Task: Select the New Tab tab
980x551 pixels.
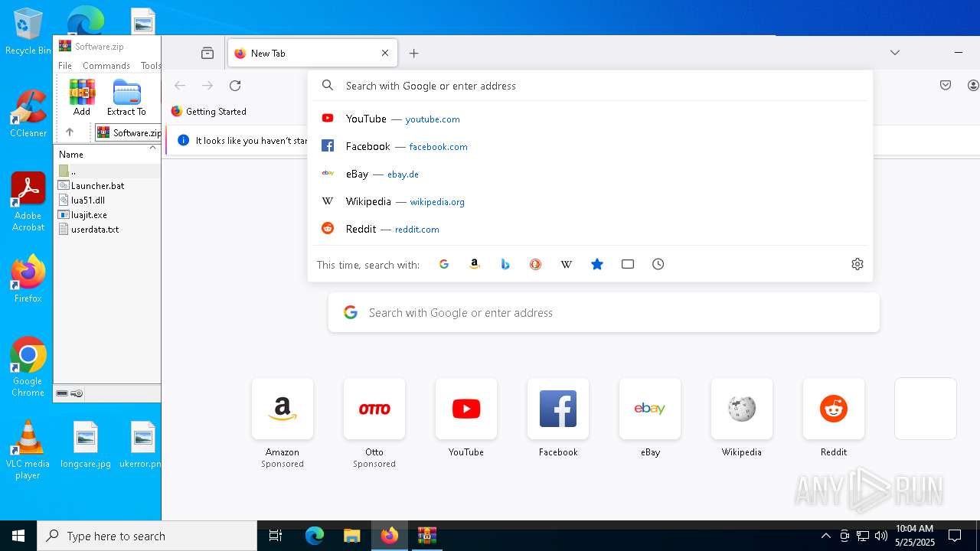Action: 312,53
